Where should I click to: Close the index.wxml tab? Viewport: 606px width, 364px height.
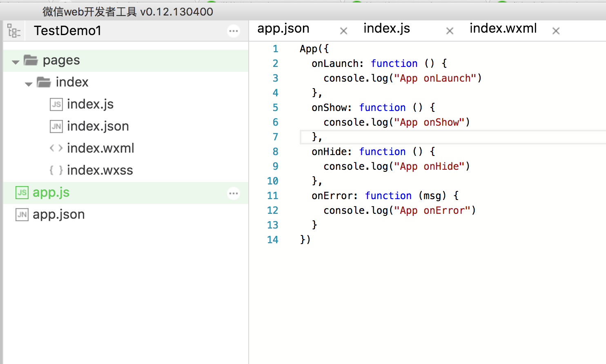point(556,31)
